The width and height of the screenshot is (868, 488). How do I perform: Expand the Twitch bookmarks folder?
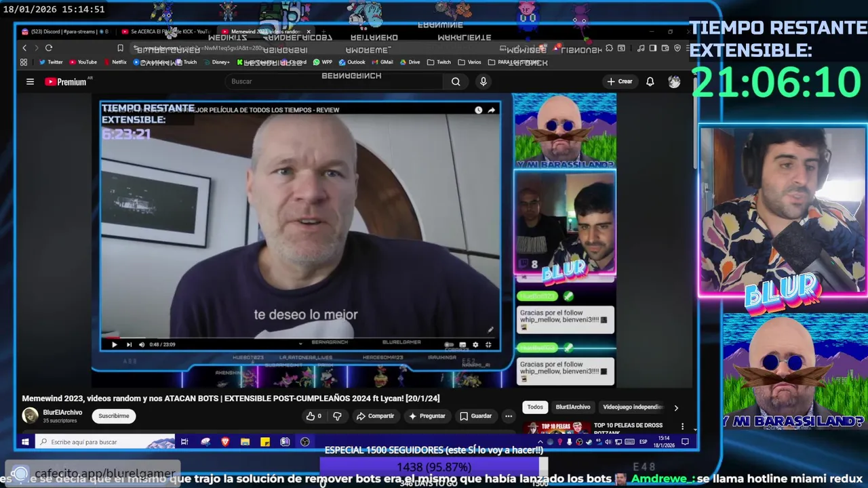point(439,62)
